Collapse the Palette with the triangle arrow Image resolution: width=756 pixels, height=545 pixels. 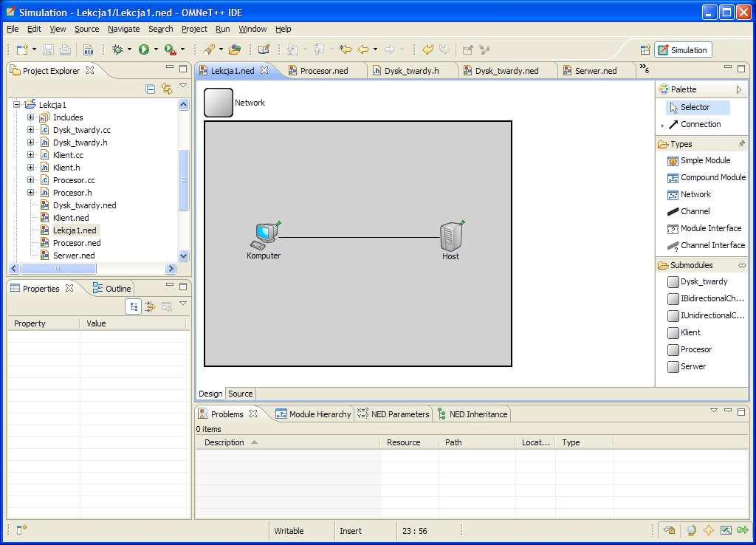(738, 89)
